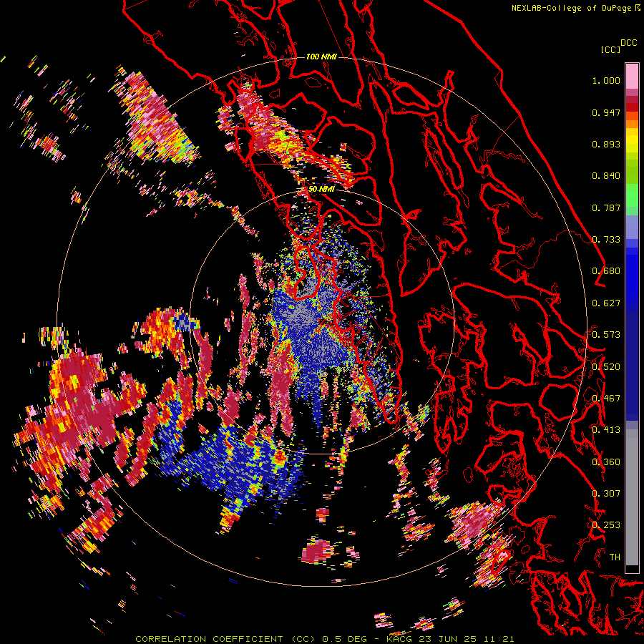
Task: Click the 0.467 scale value
Action: 606,399
